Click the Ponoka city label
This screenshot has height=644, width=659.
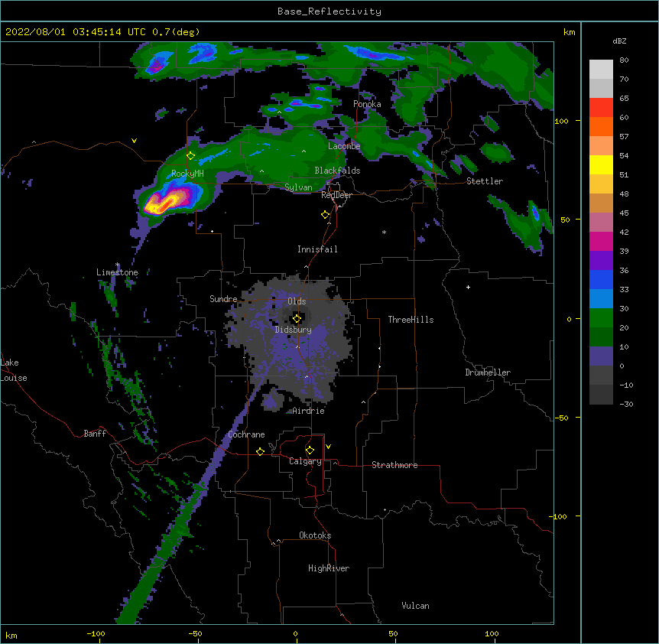[x=367, y=104]
